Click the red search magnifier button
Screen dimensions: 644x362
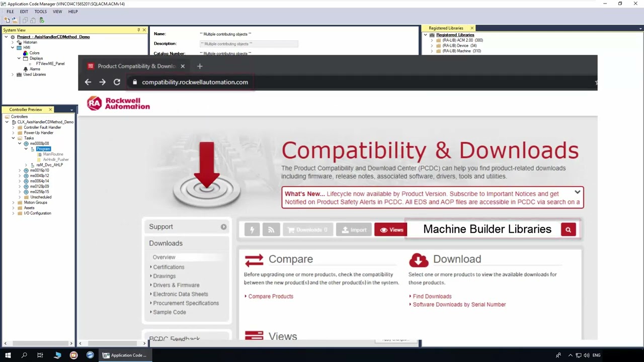click(x=568, y=230)
